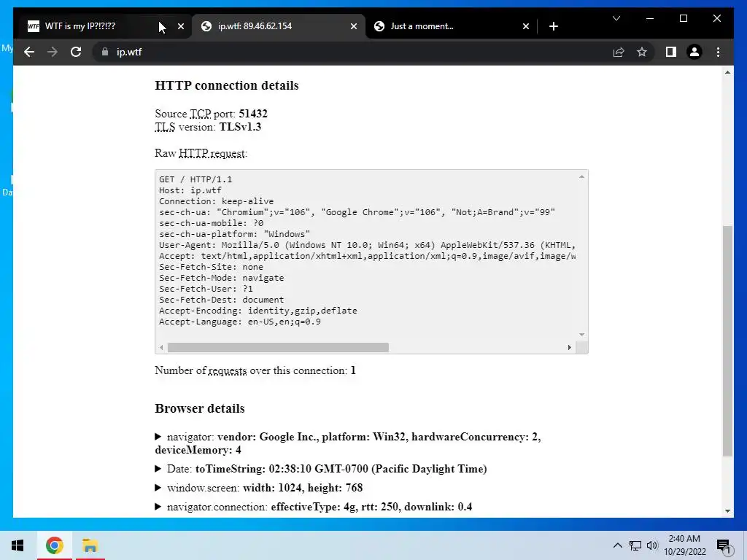Click page scrollbar down arrow
The image size is (747, 560).
(x=727, y=511)
